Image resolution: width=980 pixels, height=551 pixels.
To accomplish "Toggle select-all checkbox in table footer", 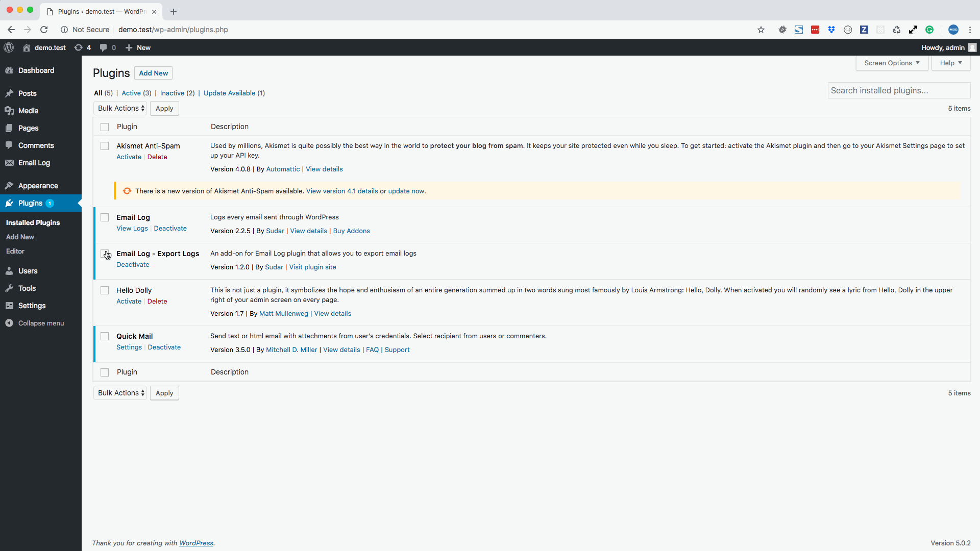I will click(105, 372).
